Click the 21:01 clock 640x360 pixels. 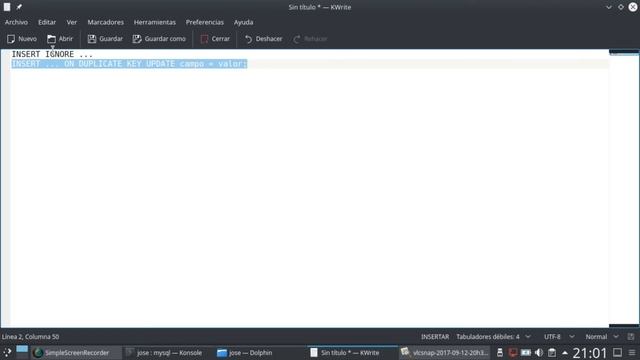click(x=590, y=353)
